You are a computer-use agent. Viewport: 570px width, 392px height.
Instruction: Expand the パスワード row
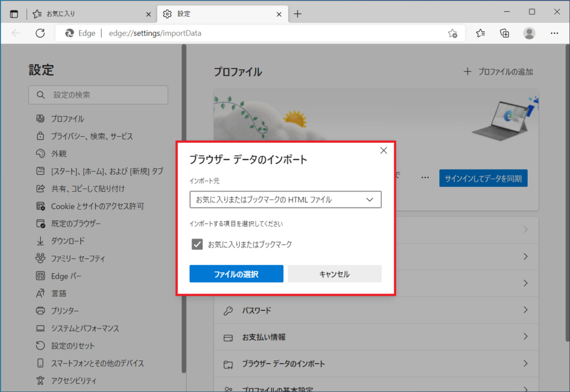[376, 310]
